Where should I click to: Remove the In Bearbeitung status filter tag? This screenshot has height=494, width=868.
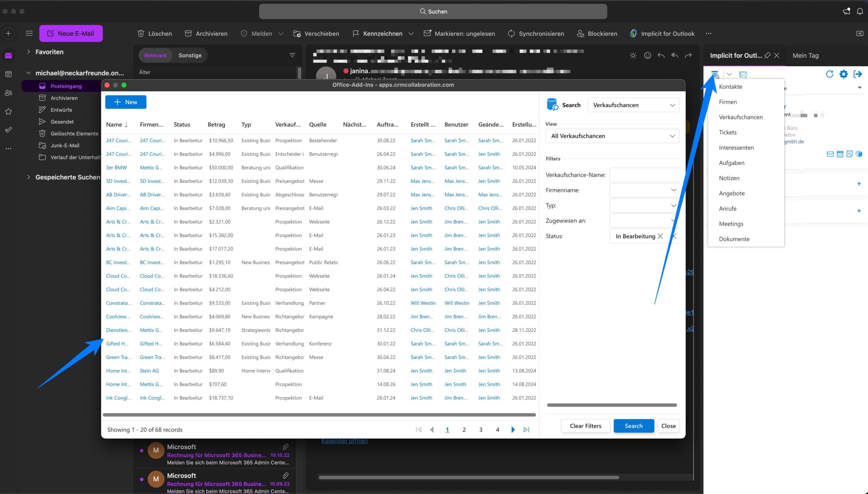(660, 236)
